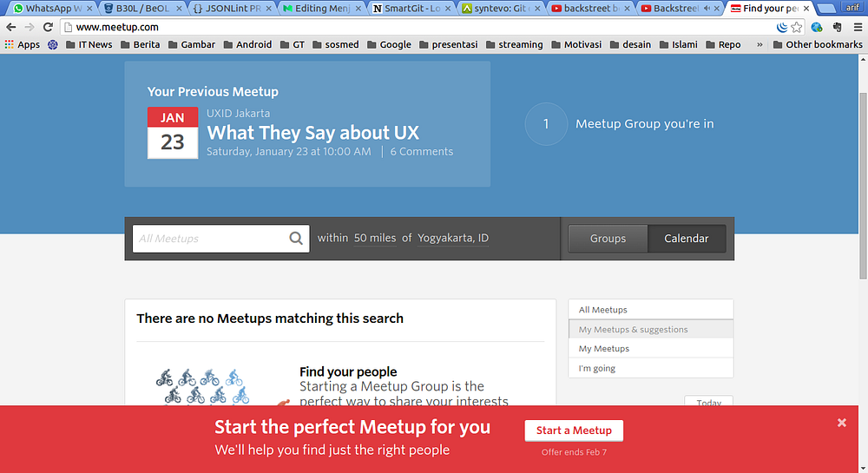This screenshot has width=868, height=473.
Task: Switch to the WhatsApp tab
Action: pyautogui.click(x=52, y=9)
